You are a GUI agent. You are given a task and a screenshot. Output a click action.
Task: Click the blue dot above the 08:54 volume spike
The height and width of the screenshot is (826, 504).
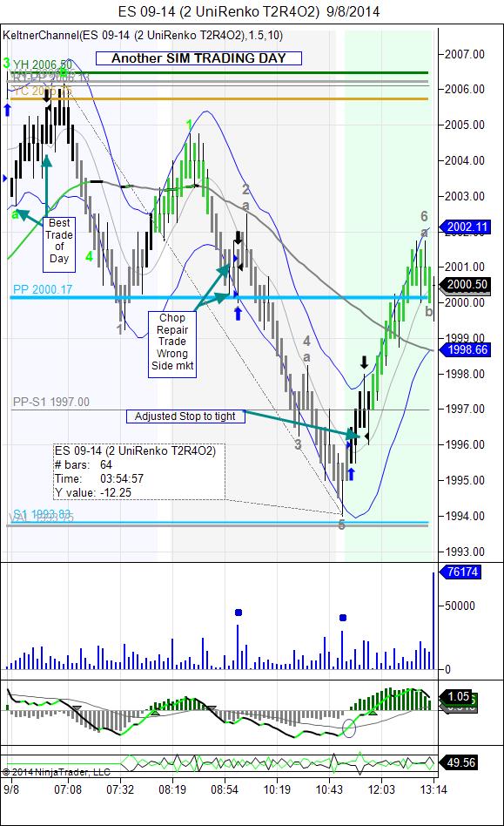coord(239,613)
